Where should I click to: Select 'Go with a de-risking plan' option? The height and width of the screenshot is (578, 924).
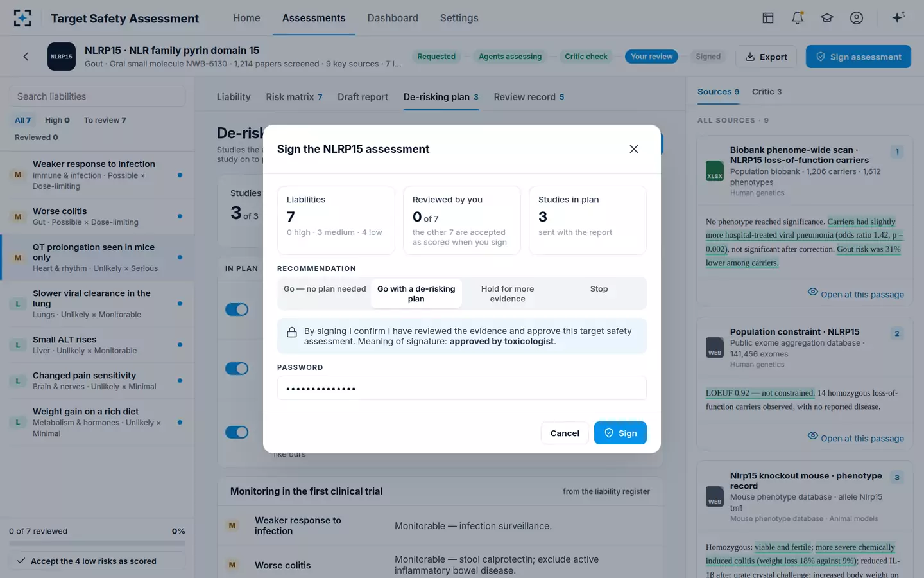tap(416, 293)
